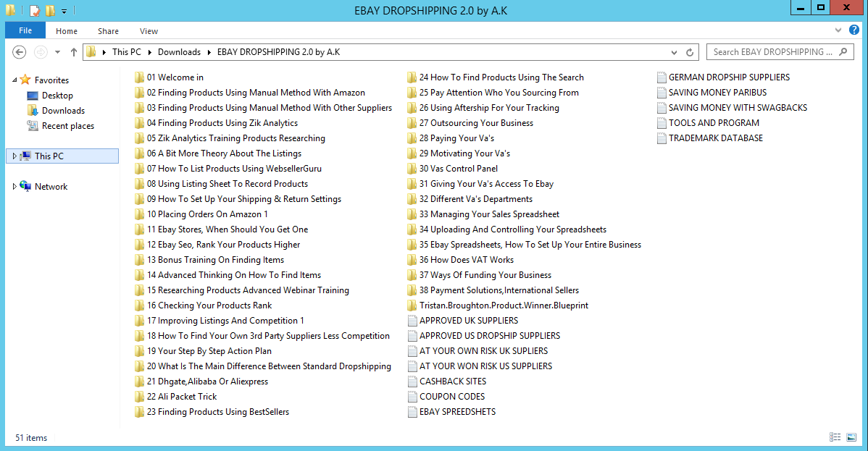
Task: Select 'AT YOUR OWN RISK UK SUPLIERS' file
Action: point(484,351)
